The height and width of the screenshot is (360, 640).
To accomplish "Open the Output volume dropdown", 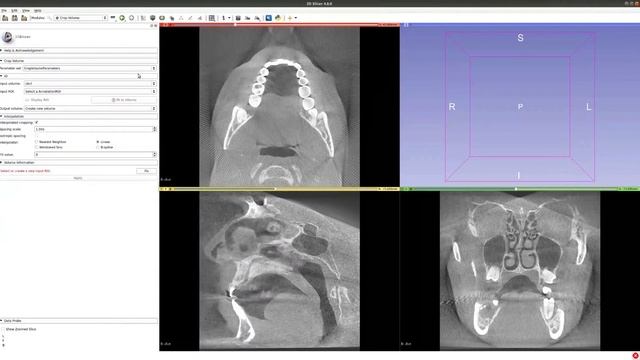I will (x=90, y=109).
